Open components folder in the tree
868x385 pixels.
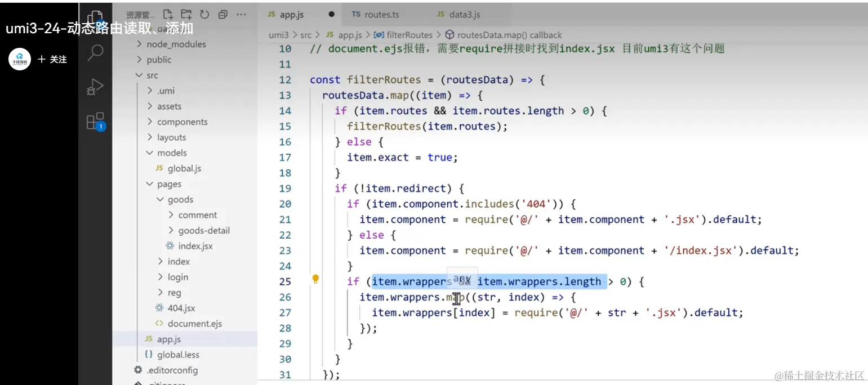coord(182,122)
